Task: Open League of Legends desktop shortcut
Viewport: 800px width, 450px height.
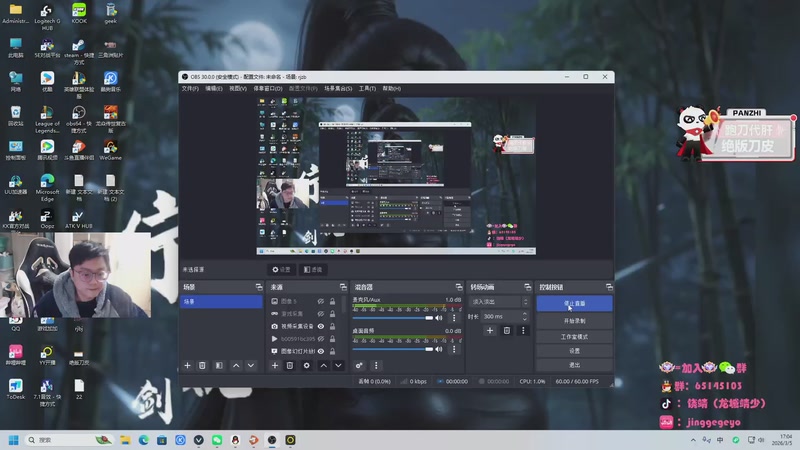Action: pyautogui.click(x=47, y=120)
